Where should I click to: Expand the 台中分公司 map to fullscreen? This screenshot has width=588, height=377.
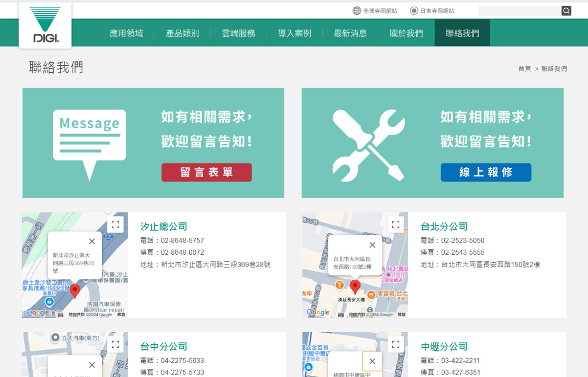pos(116,344)
